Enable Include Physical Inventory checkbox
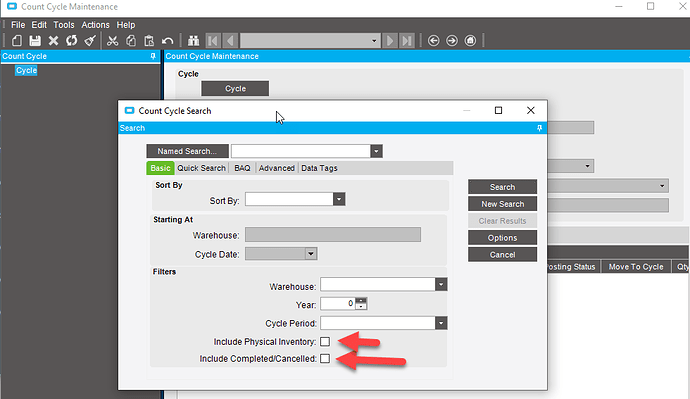 325,341
